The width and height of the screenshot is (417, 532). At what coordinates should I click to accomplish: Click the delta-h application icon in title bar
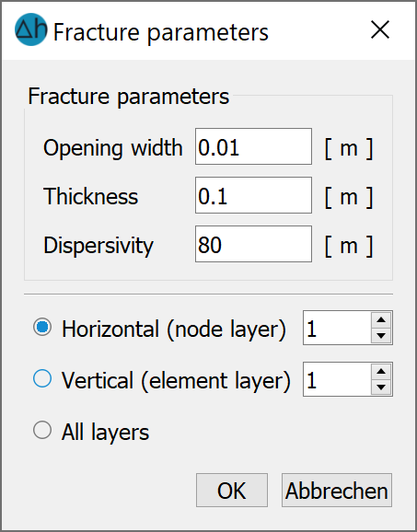pos(31,29)
